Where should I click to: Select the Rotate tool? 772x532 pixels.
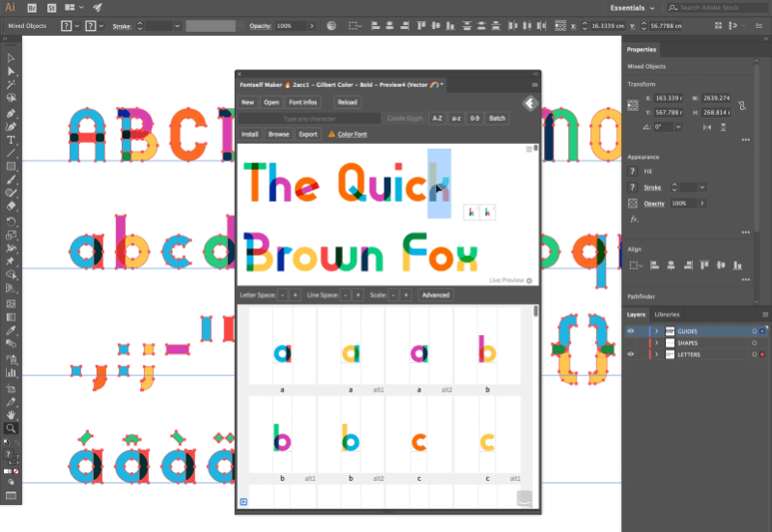11,221
